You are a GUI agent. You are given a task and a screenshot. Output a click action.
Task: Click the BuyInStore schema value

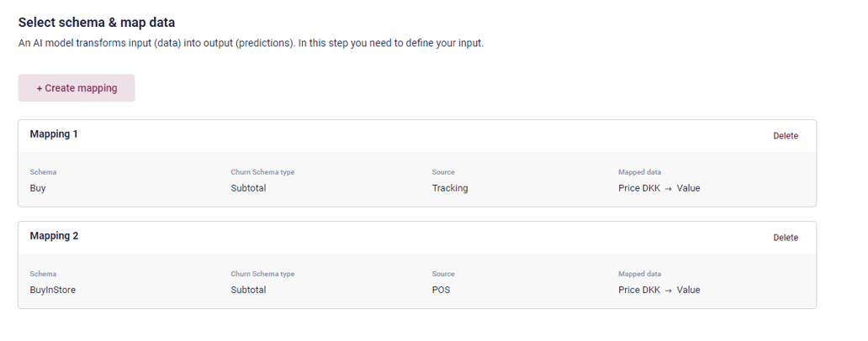click(x=52, y=290)
